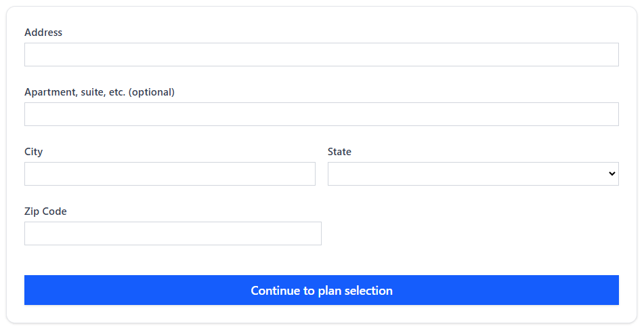The height and width of the screenshot is (328, 644).
Task: Click the State dropdown arrow chevron
Action: click(612, 174)
